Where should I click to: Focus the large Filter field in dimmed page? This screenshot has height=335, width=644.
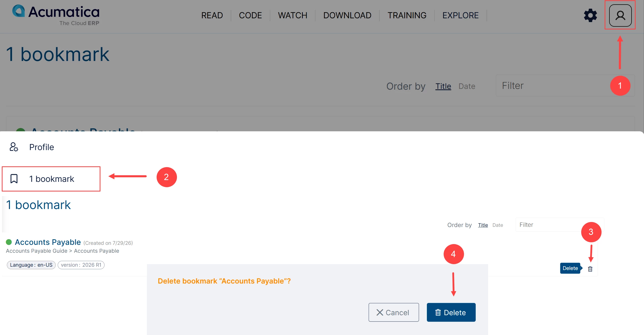click(x=565, y=86)
